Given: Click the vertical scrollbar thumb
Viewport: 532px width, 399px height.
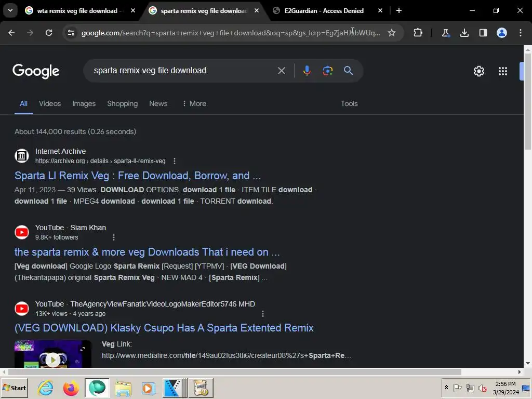Looking at the screenshot, I should point(528,101).
